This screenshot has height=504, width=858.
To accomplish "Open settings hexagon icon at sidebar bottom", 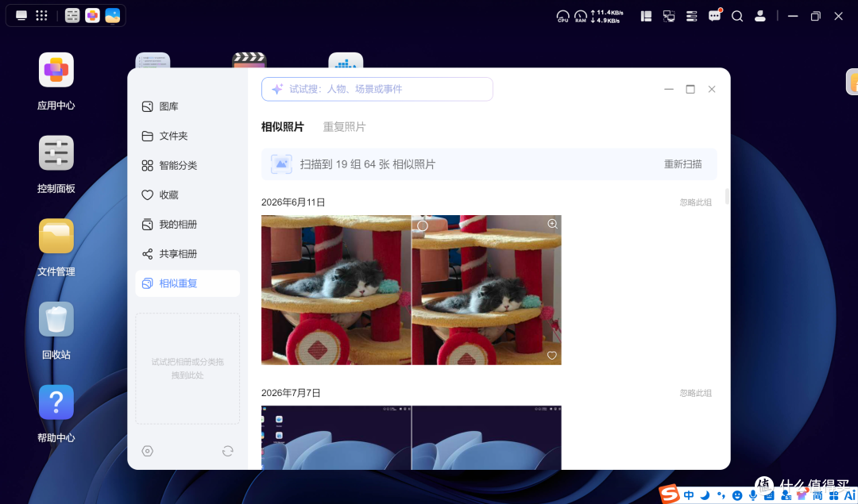I will point(147,451).
